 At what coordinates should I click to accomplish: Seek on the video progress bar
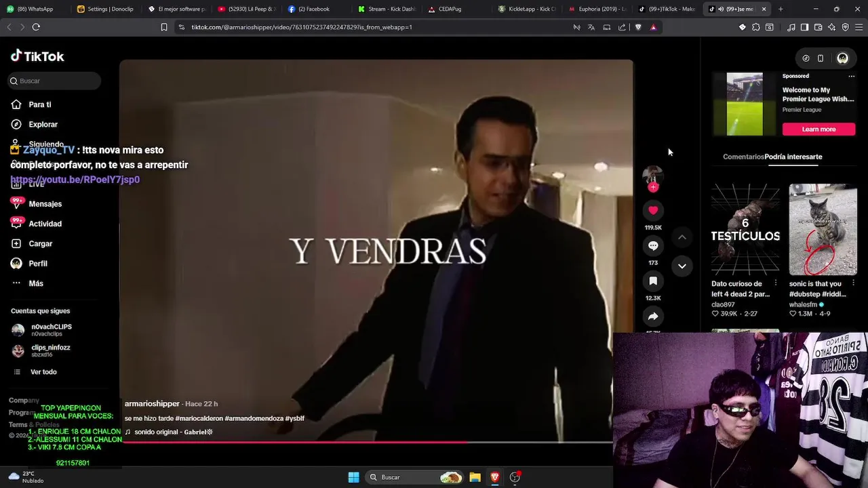coord(366,442)
